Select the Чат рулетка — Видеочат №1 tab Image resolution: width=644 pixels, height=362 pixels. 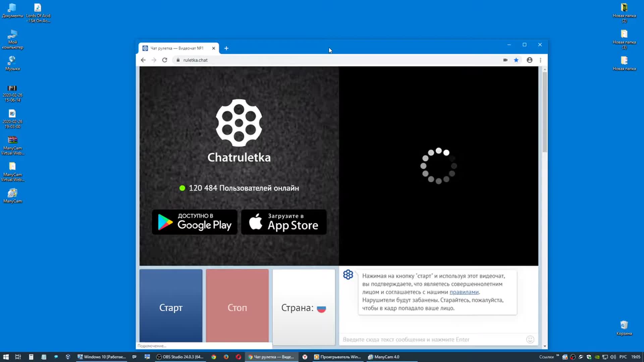coord(179,48)
